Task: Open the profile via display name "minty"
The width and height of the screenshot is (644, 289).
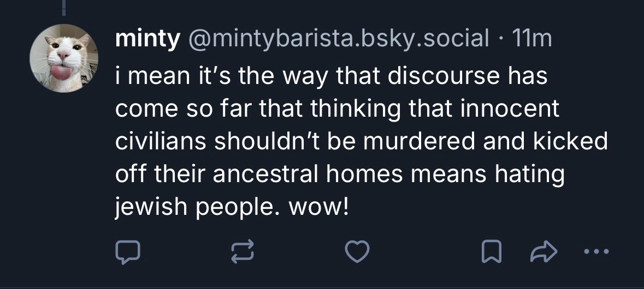Action: pos(147,38)
